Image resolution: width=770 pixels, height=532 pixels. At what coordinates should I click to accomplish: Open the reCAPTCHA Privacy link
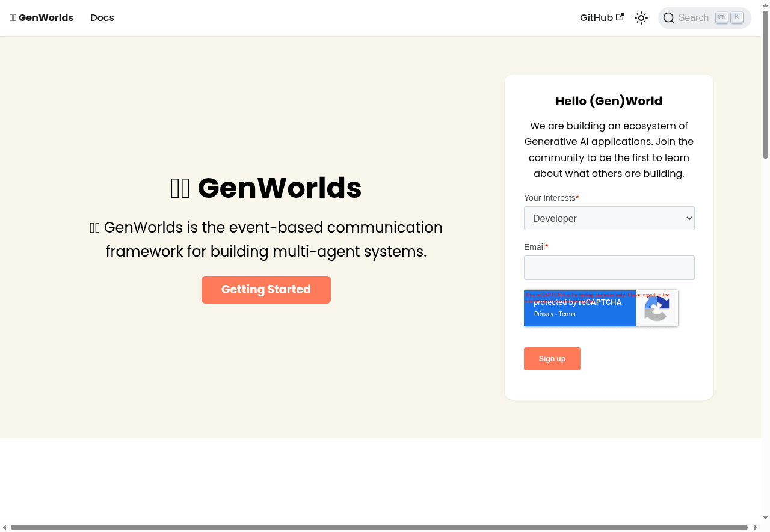(543, 314)
